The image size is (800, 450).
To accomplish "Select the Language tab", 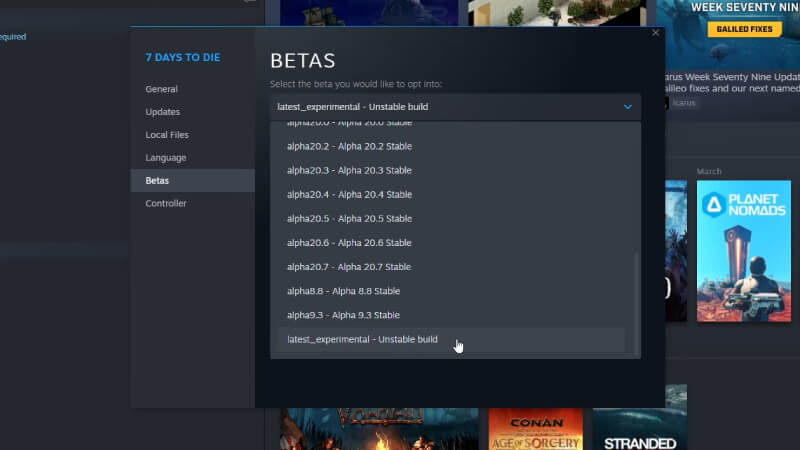I will (165, 158).
